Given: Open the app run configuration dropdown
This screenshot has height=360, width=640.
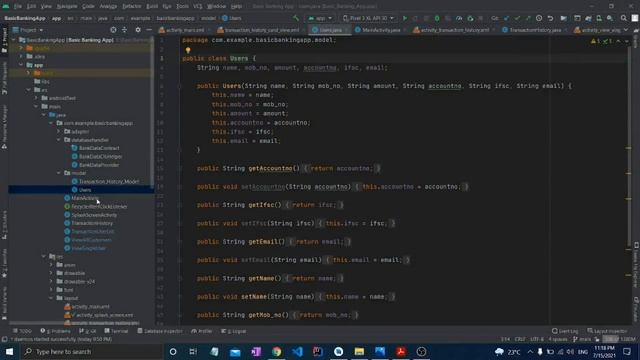Looking at the screenshot, I should click(320, 18).
